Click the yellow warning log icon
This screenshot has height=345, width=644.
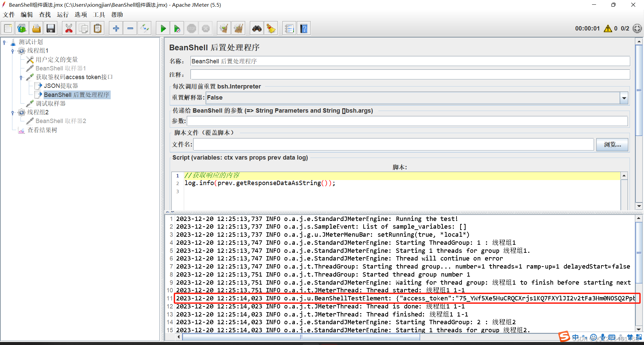pos(608,28)
